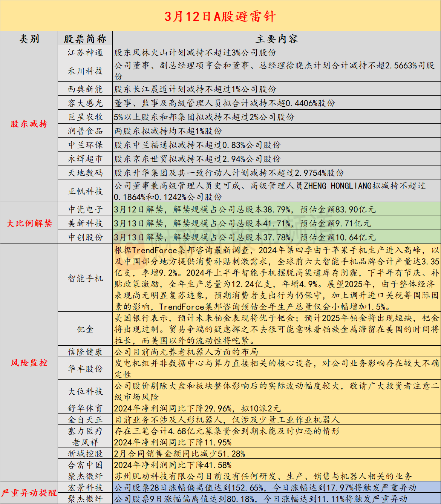
Task: Click the TrendForce smartphone production paragraph
Action: (x=277, y=278)
